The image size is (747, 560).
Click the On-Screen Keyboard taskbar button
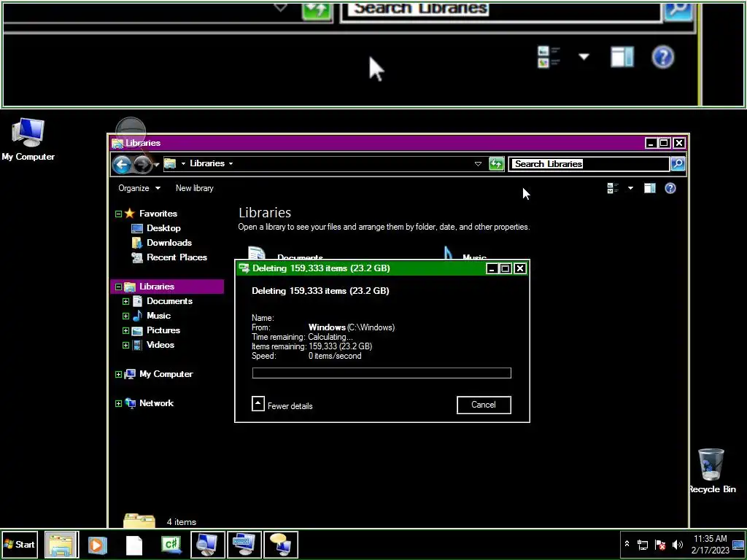[x=244, y=545]
